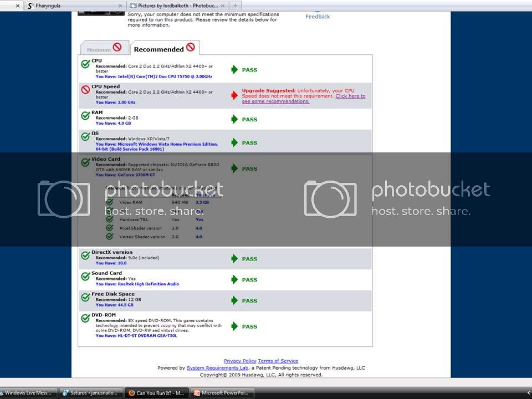The width and height of the screenshot is (532, 399).
Task: Click the OS row green checkmark icon
Action: tap(85, 136)
